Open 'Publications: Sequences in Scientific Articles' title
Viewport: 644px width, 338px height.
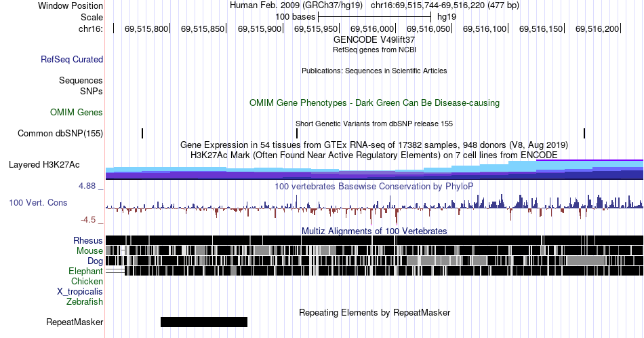point(374,71)
